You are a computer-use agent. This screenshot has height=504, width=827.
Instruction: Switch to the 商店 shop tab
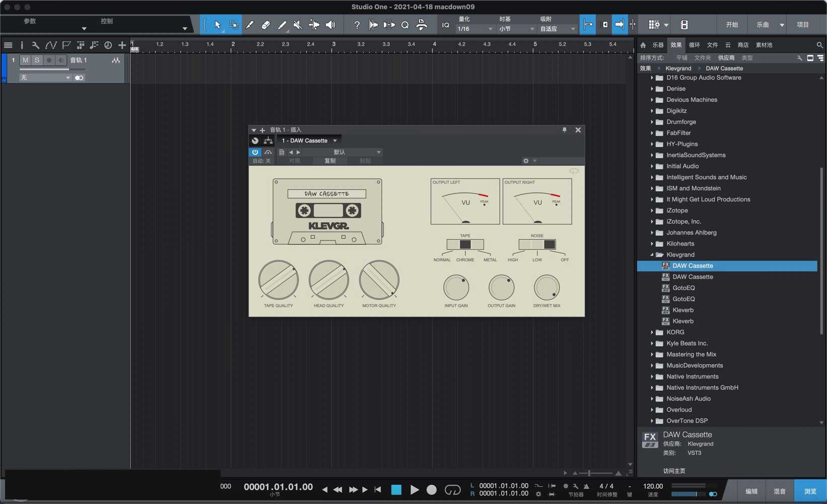(x=743, y=45)
